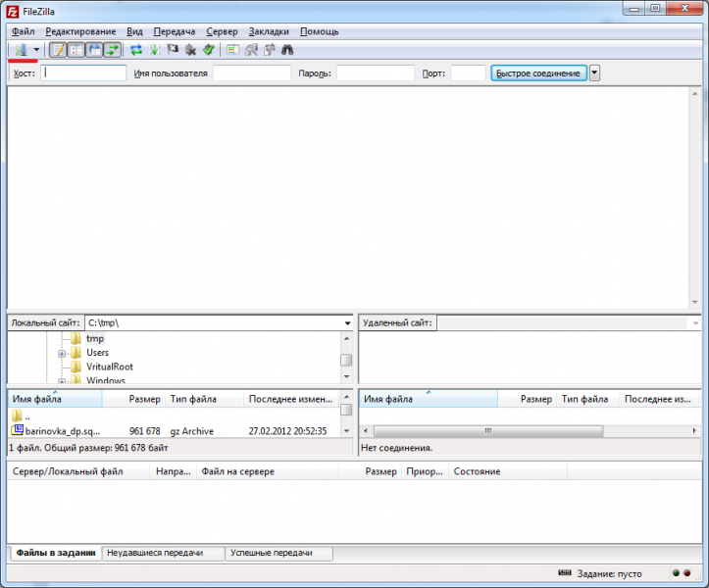Open dropdown arrow beside Быстрое соединение

click(594, 73)
